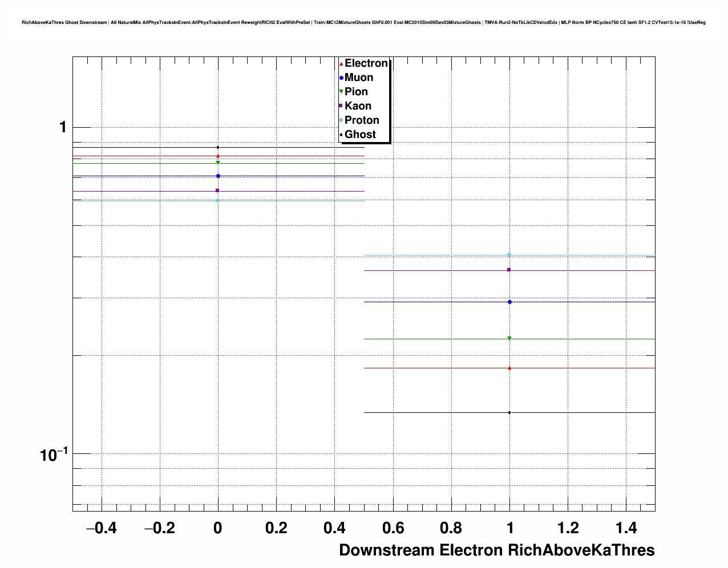
Task: Select the purple Kaon data point at x=0
Action: (218, 190)
